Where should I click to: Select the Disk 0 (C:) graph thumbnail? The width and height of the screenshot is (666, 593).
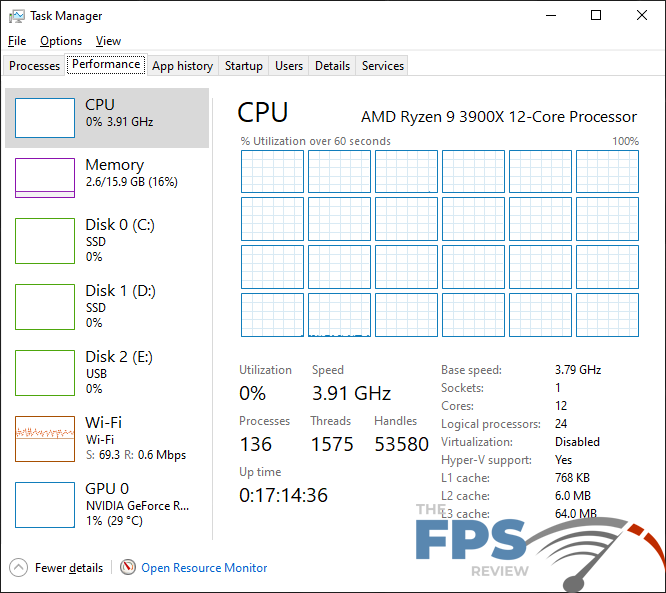(x=45, y=241)
